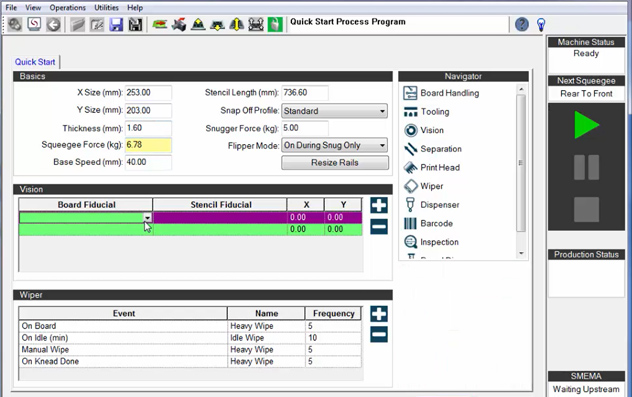This screenshot has width=632, height=397.
Task: Open Barcode in Navigator
Action: pos(428,223)
